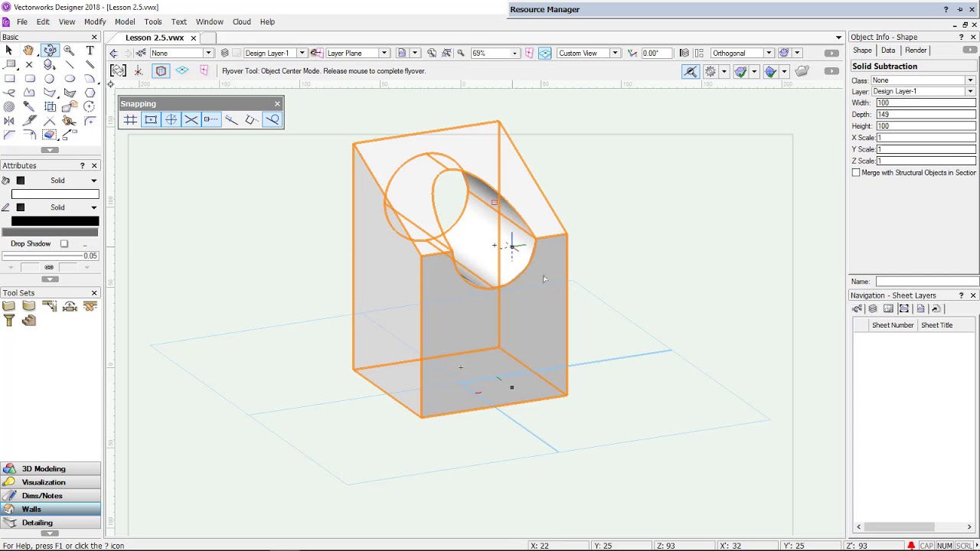Open the 69% zoom dropdown
This screenshot has height=551, width=980.
coord(495,53)
